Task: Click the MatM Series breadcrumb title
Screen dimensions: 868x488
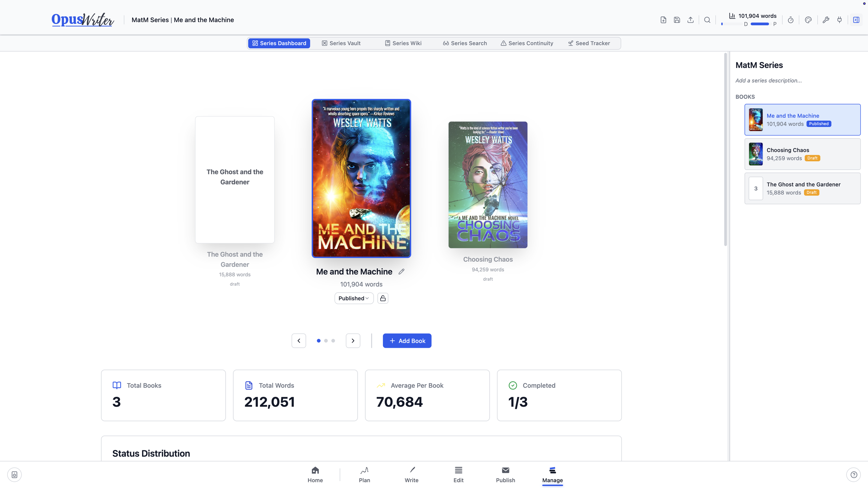Action: [150, 20]
